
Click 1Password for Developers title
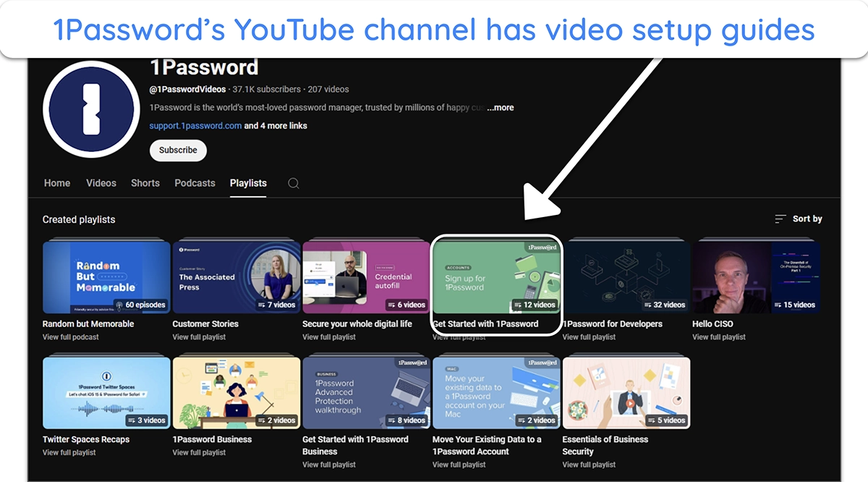[613, 324]
